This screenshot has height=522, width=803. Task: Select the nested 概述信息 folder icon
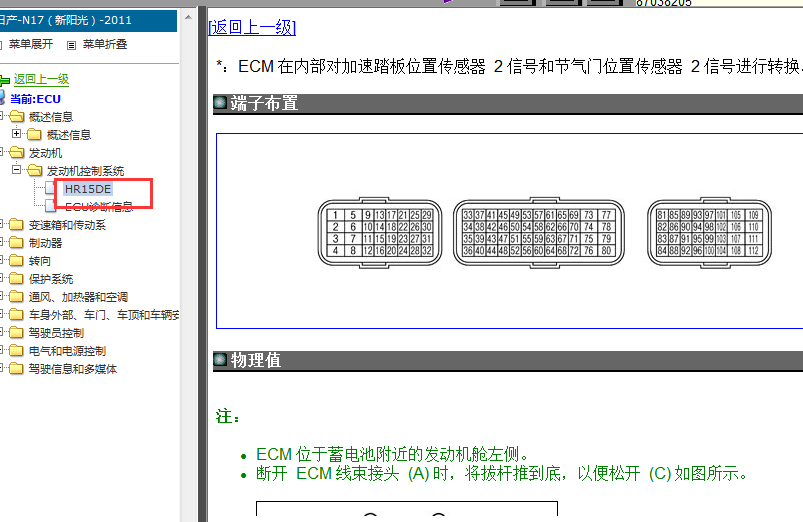(x=34, y=135)
